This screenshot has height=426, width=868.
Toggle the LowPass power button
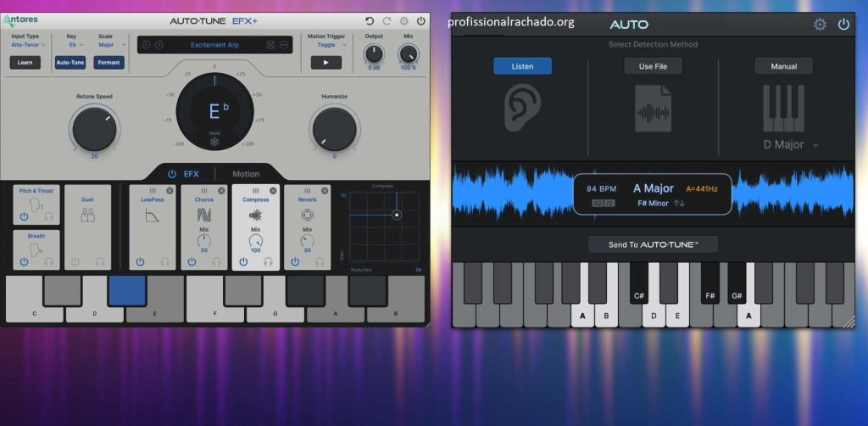(x=140, y=261)
